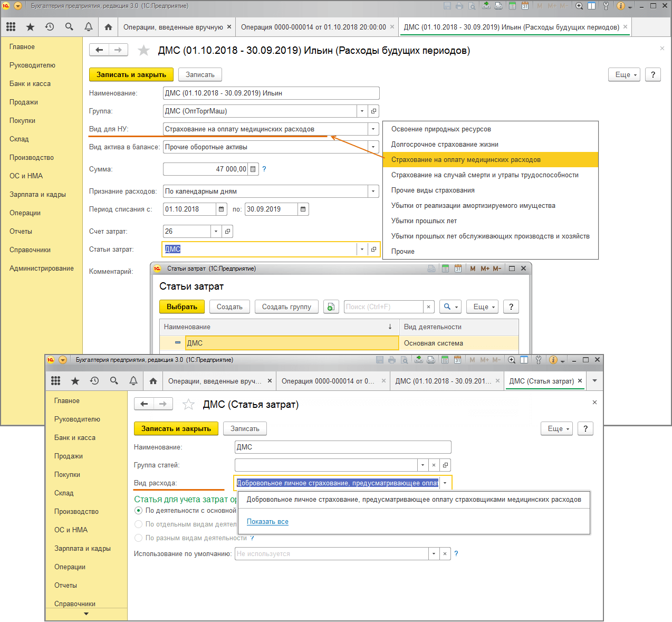Expand Вид для НУ dropdown arrow
This screenshot has height=622, width=672.
coord(373,129)
